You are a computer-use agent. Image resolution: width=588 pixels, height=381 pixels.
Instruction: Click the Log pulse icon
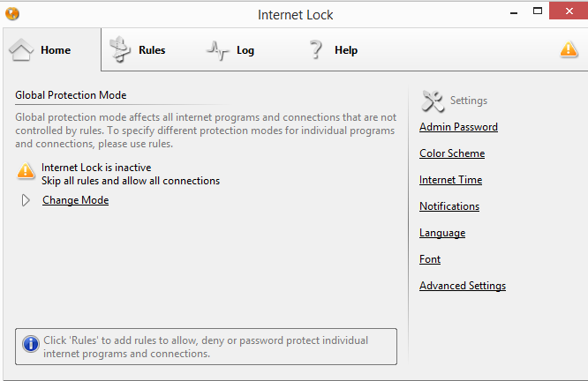click(x=217, y=50)
